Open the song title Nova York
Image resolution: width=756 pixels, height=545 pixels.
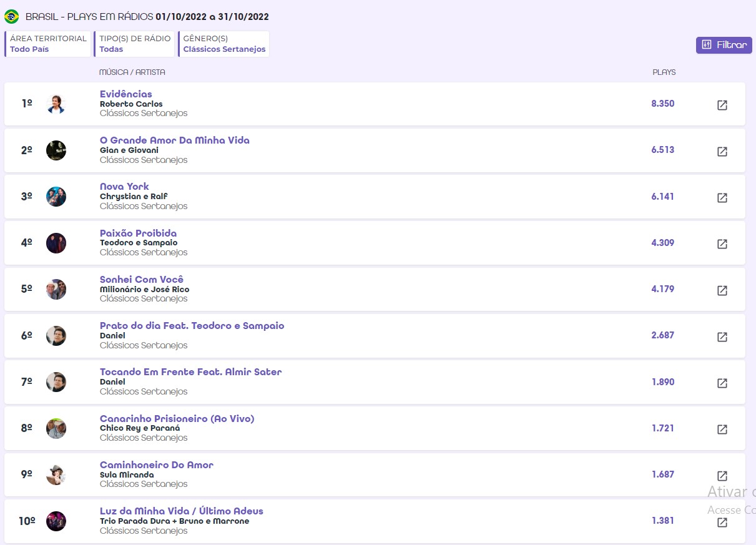click(x=125, y=187)
